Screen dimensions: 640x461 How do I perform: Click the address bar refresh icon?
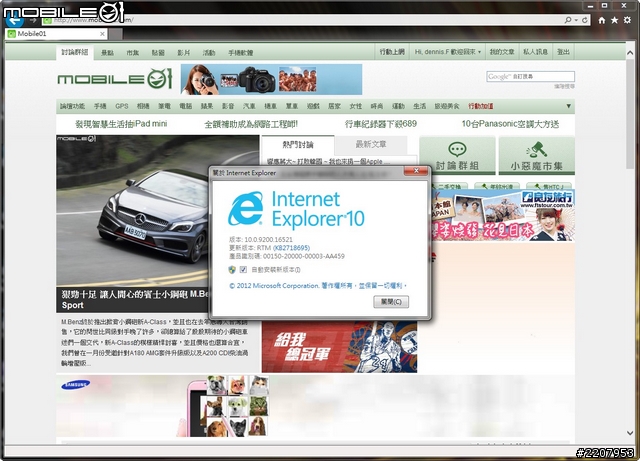tap(585, 20)
